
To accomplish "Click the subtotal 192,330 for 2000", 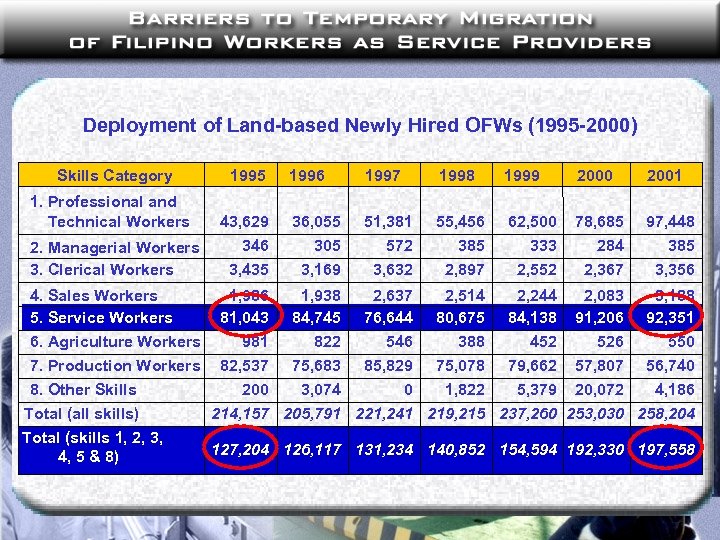I will pyautogui.click(x=596, y=449).
